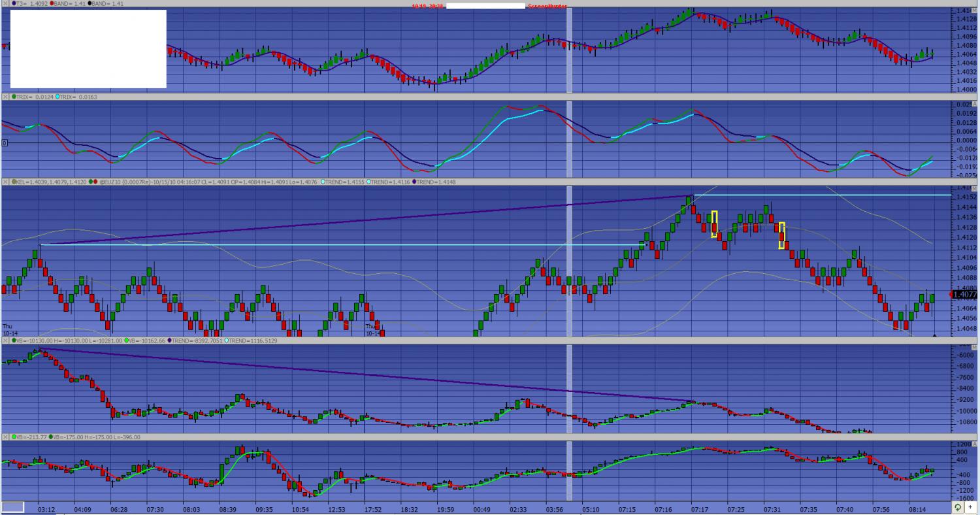This screenshot has width=980, height=515.
Task: Click the light green VB=-213.77 marker dot
Action: coord(14,437)
